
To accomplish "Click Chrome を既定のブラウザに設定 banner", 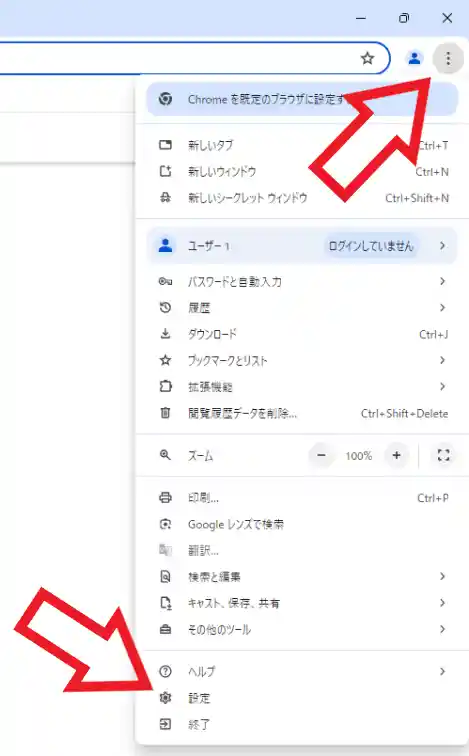I will tap(302, 99).
